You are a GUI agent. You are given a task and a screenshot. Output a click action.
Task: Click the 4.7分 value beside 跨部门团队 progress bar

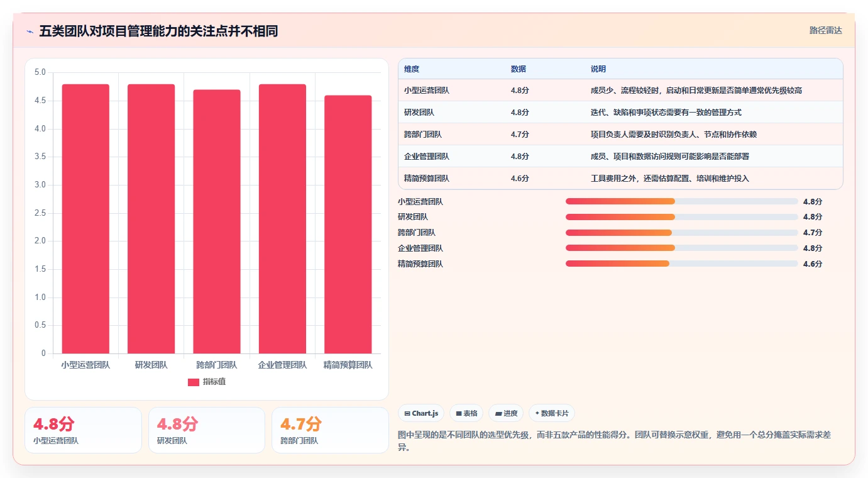(x=813, y=233)
